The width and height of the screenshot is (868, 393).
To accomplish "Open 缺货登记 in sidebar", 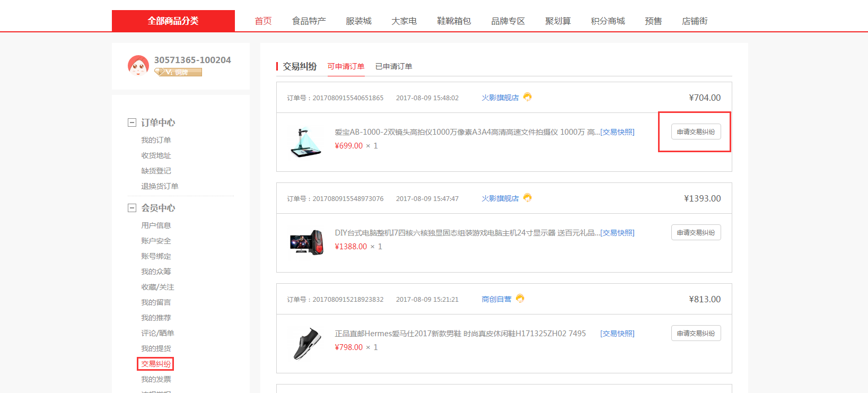I will pyautogui.click(x=156, y=171).
